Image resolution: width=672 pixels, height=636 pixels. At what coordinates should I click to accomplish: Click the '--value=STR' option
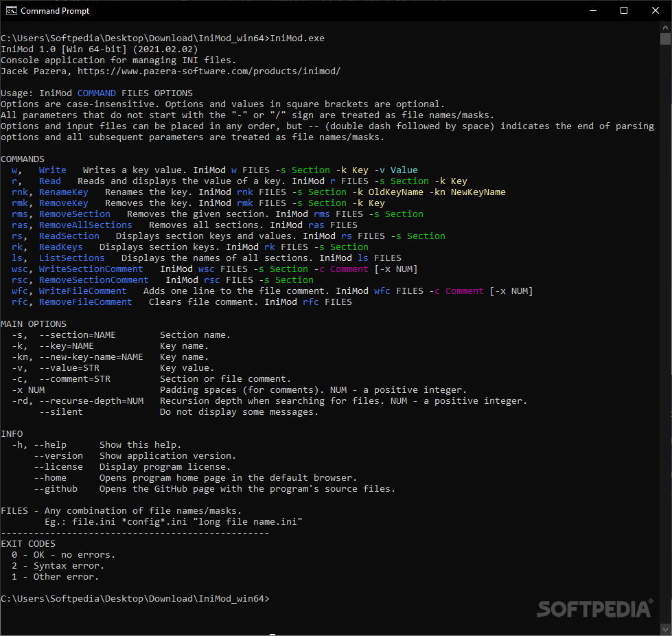[69, 368]
